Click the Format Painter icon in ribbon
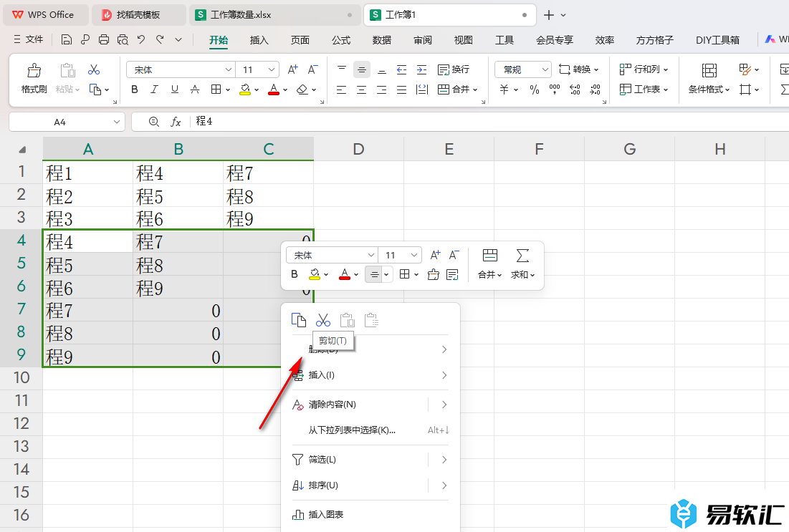 coord(34,70)
